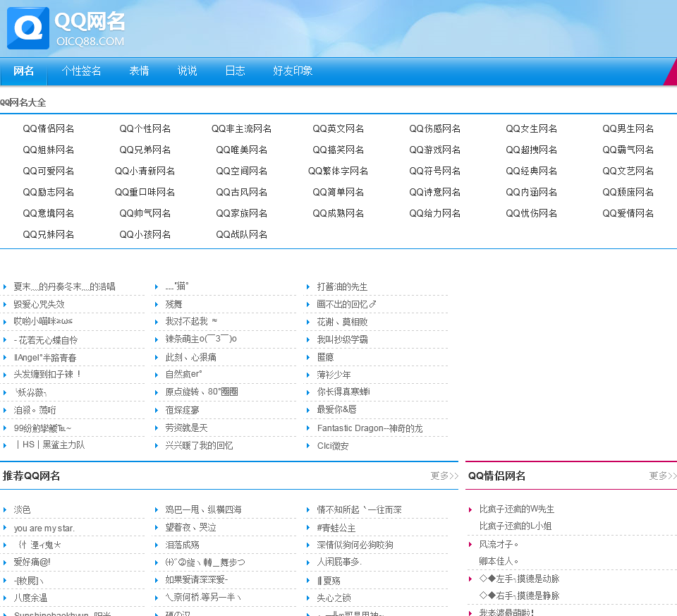Open QQ搞笑网名 category

coord(338,150)
